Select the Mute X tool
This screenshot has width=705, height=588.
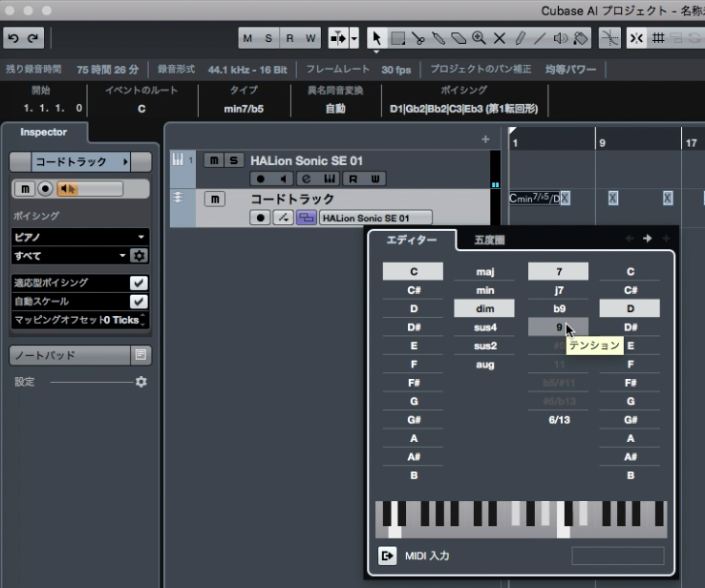499,38
